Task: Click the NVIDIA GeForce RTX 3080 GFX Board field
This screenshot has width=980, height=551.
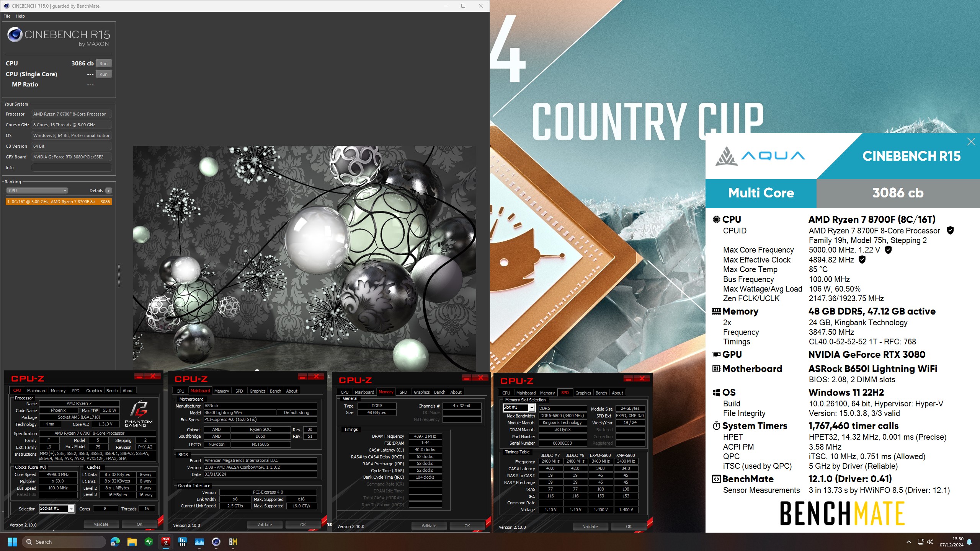Action: tap(72, 157)
